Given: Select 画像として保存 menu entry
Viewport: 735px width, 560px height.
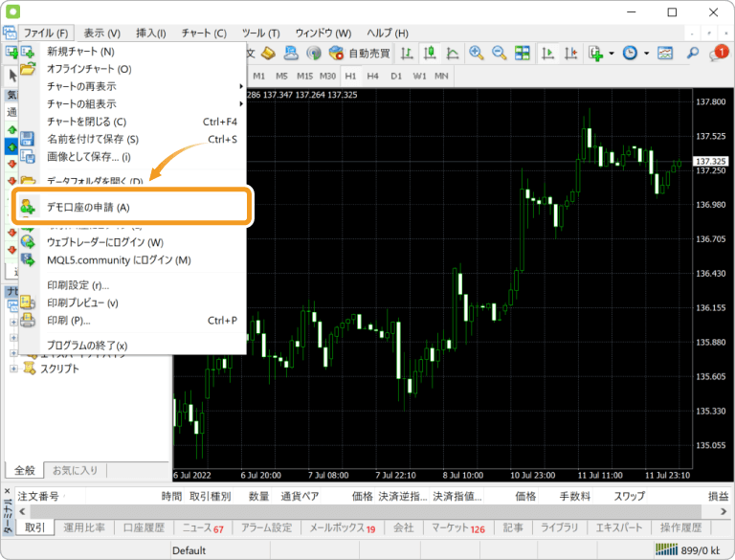Looking at the screenshot, I should [131, 157].
